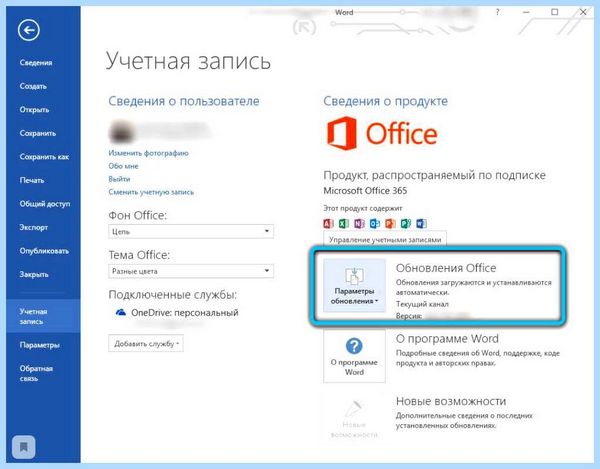
Task: Click the bookmark icon at sidebar bottom
Action: (x=24, y=447)
